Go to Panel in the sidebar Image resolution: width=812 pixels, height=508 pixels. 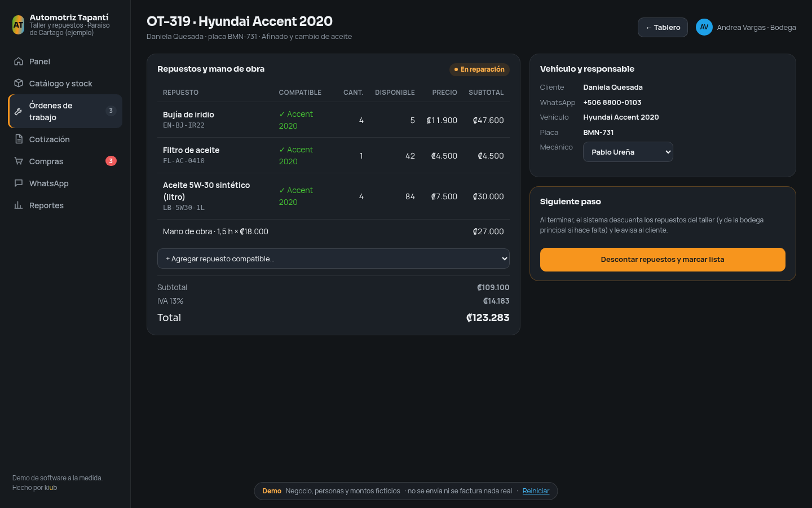[x=65, y=62]
